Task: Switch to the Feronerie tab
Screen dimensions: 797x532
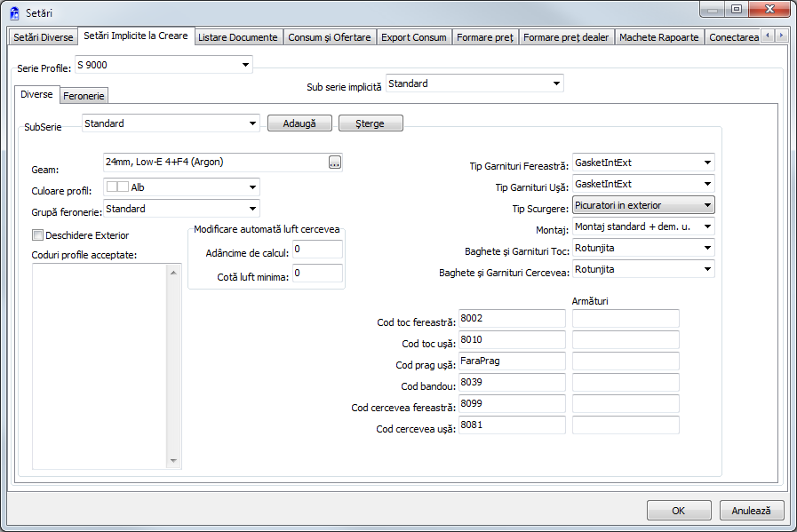Action: (x=84, y=96)
